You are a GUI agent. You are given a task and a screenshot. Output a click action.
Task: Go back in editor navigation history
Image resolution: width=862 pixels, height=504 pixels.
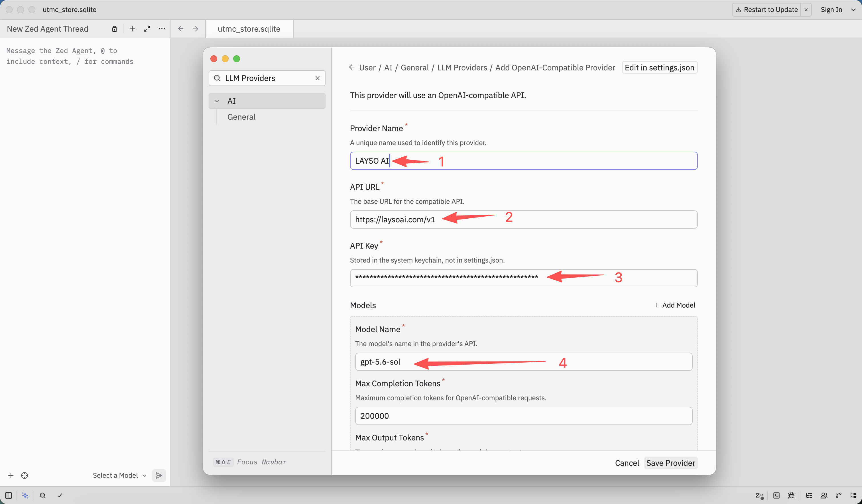pyautogui.click(x=181, y=29)
